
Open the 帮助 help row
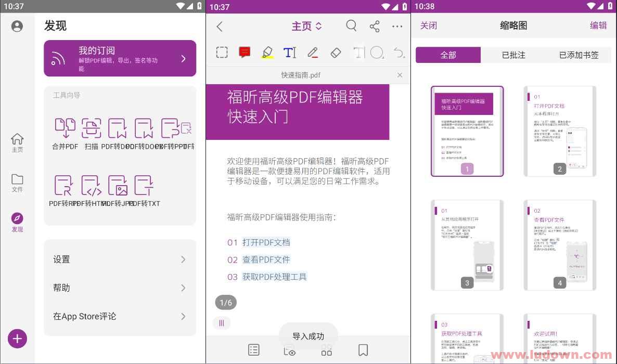tap(120, 288)
